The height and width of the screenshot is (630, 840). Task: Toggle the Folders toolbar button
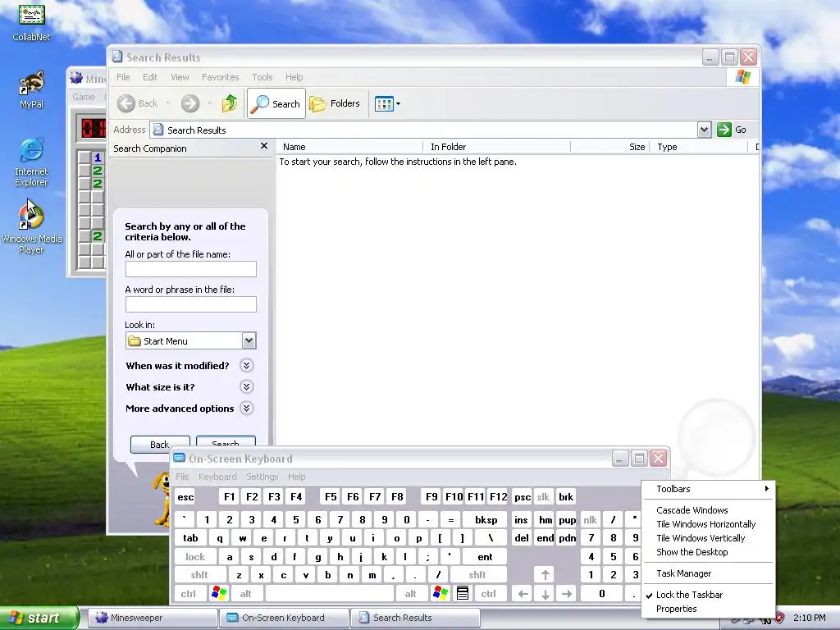(335, 103)
